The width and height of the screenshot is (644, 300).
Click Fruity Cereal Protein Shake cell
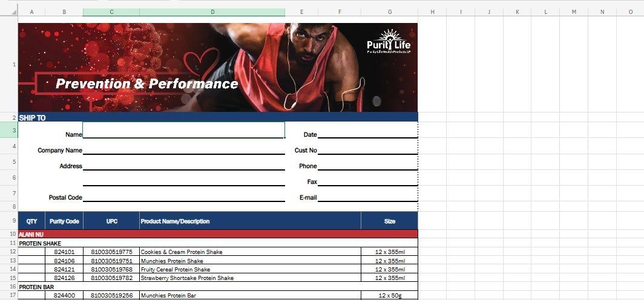pos(251,269)
